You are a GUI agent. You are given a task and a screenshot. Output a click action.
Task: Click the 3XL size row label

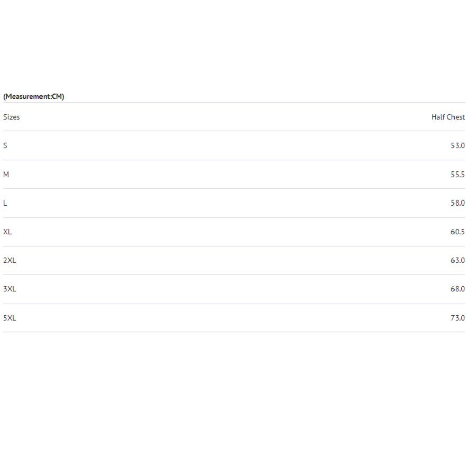[10, 289]
